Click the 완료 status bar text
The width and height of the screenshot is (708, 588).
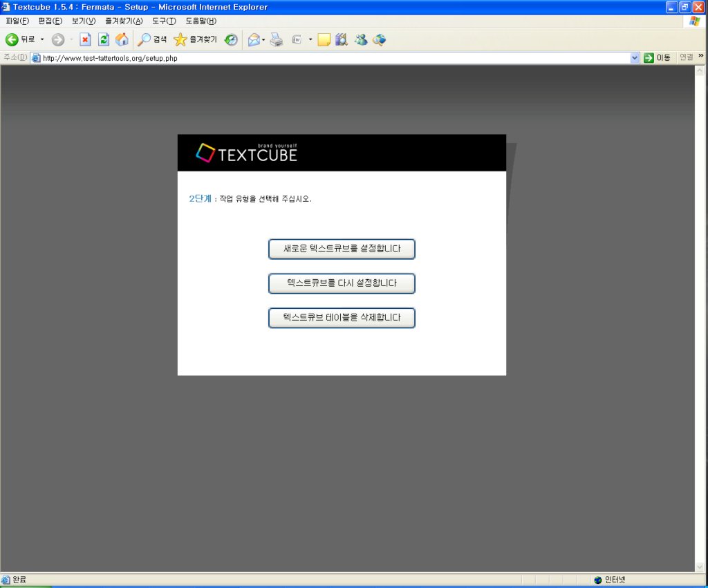(x=19, y=580)
